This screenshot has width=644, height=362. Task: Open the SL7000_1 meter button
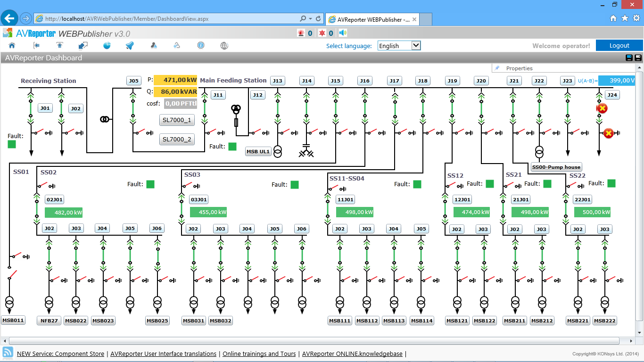177,120
